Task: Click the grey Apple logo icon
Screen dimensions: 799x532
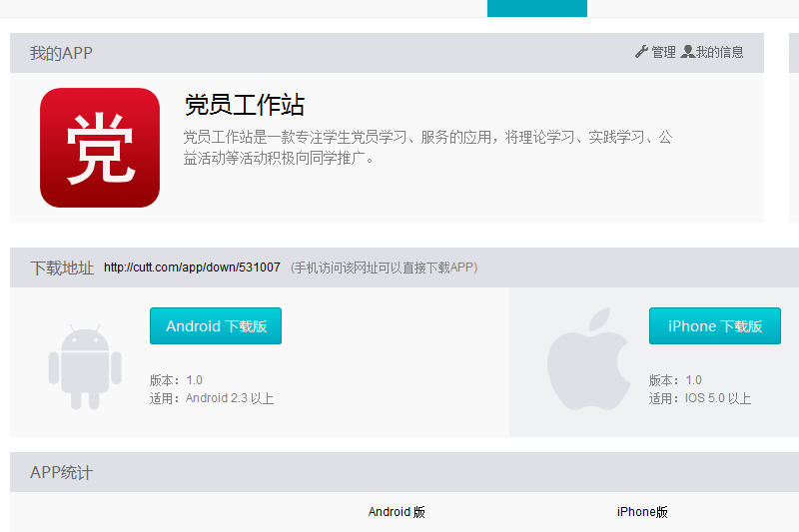Action: coord(589,359)
